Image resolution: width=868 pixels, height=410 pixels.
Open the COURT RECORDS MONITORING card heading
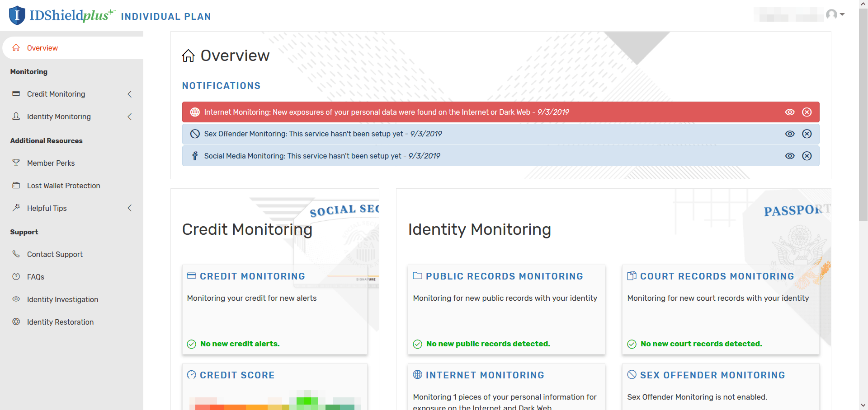click(x=717, y=276)
